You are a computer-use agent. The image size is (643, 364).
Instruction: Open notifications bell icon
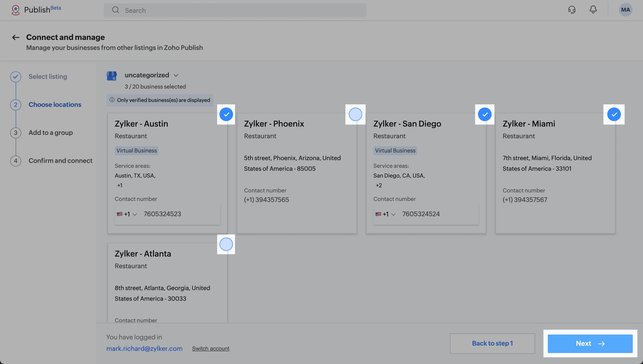click(593, 10)
